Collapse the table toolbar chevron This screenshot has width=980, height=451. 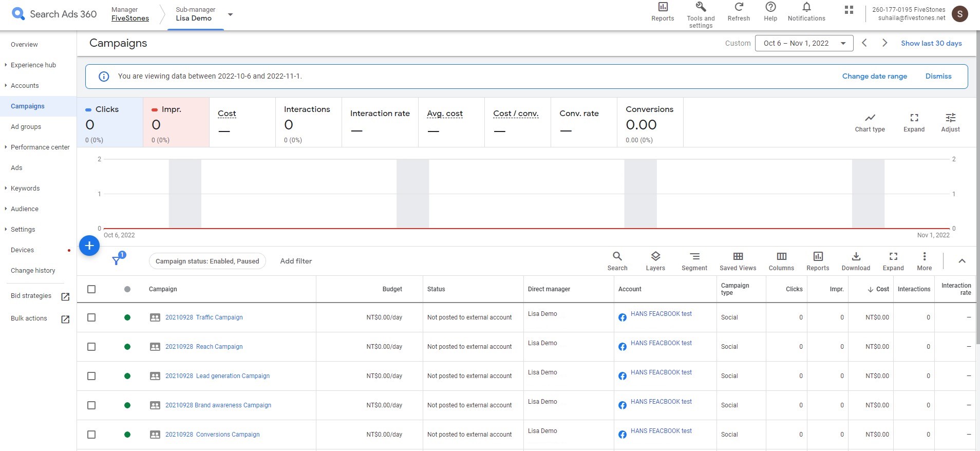click(x=962, y=261)
